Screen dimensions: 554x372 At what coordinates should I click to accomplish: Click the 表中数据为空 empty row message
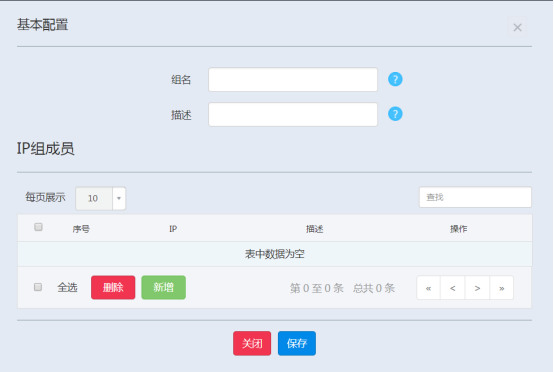click(x=275, y=254)
